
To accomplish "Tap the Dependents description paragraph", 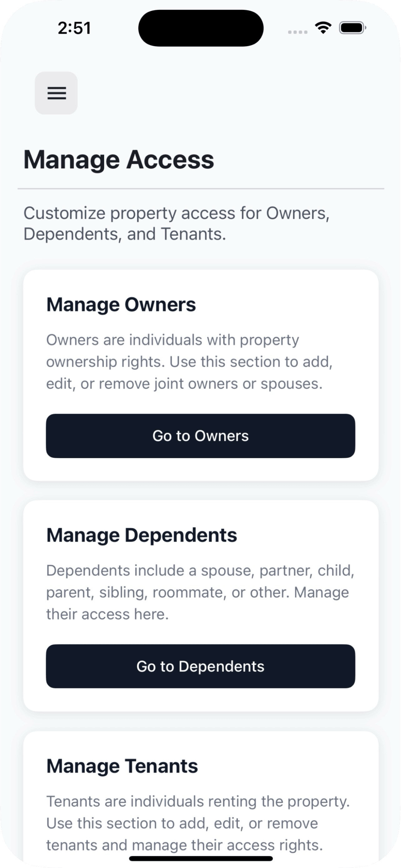I will coord(200,592).
